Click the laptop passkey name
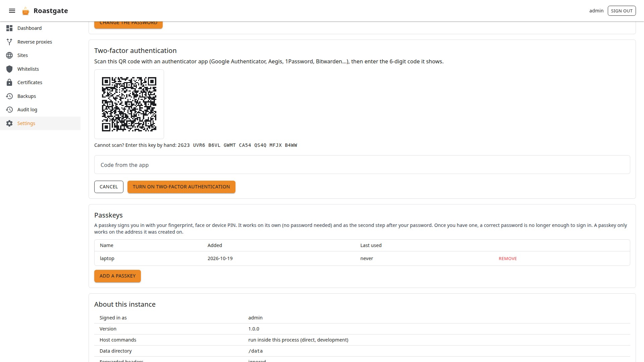Screen dimensions: 644x362 pos(107,258)
